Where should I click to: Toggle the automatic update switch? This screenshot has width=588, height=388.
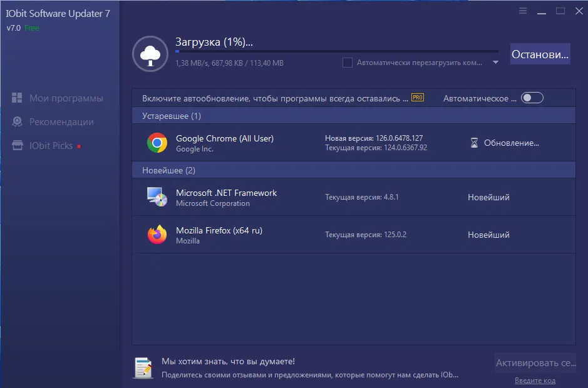pos(532,98)
